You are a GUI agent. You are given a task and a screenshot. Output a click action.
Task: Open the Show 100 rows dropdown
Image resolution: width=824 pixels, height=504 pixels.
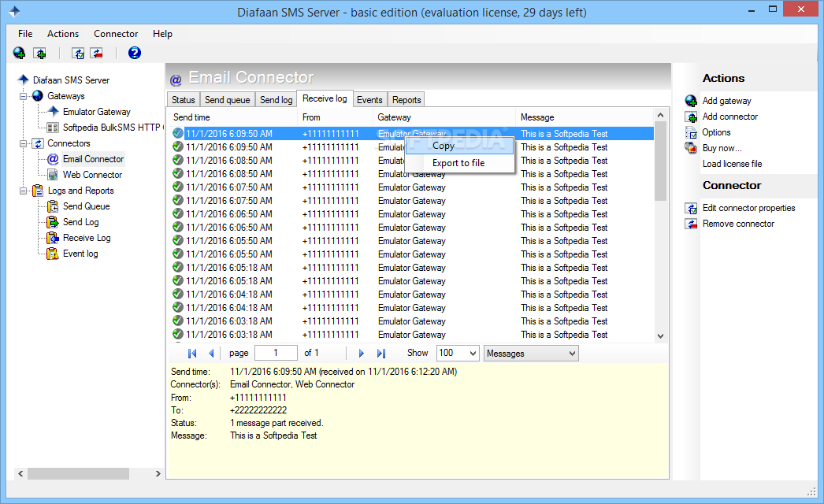[x=473, y=353]
